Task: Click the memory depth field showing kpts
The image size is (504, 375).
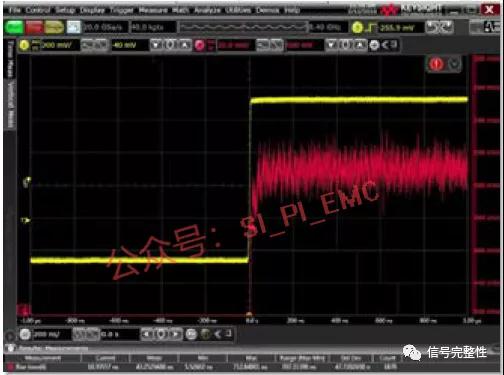Action: tap(153, 27)
